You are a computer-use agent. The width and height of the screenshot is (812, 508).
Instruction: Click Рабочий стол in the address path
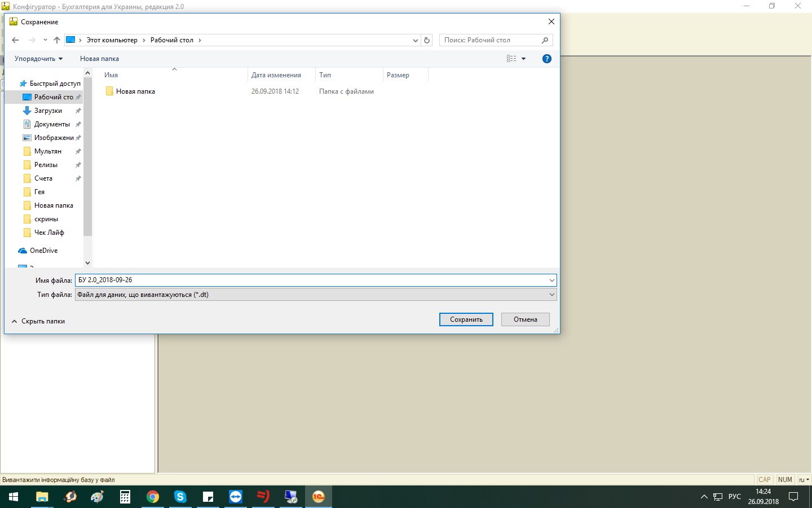(x=172, y=40)
